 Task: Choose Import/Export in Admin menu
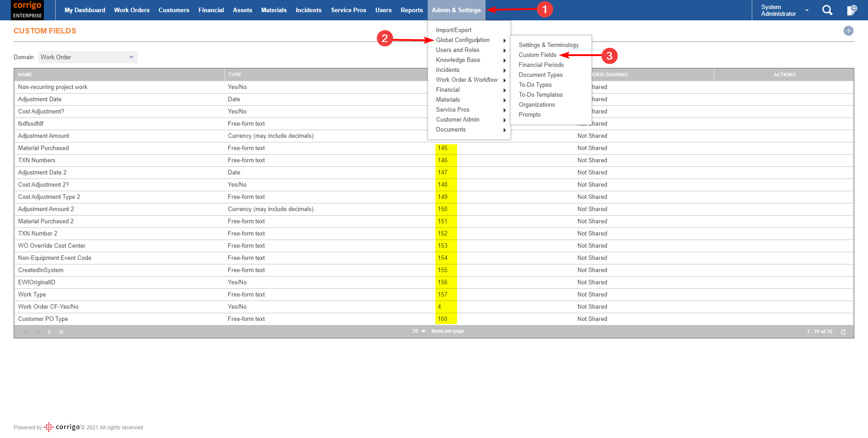coord(453,30)
